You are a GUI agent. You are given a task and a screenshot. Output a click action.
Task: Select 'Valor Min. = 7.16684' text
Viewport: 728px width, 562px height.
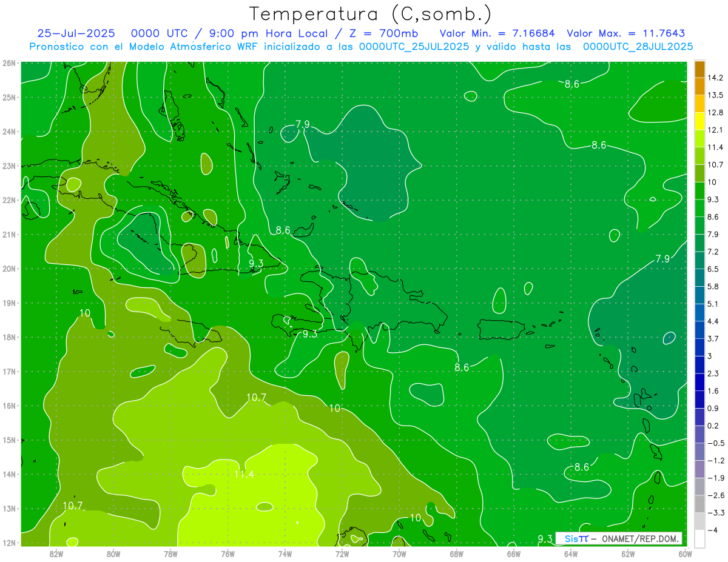pyautogui.click(x=498, y=33)
